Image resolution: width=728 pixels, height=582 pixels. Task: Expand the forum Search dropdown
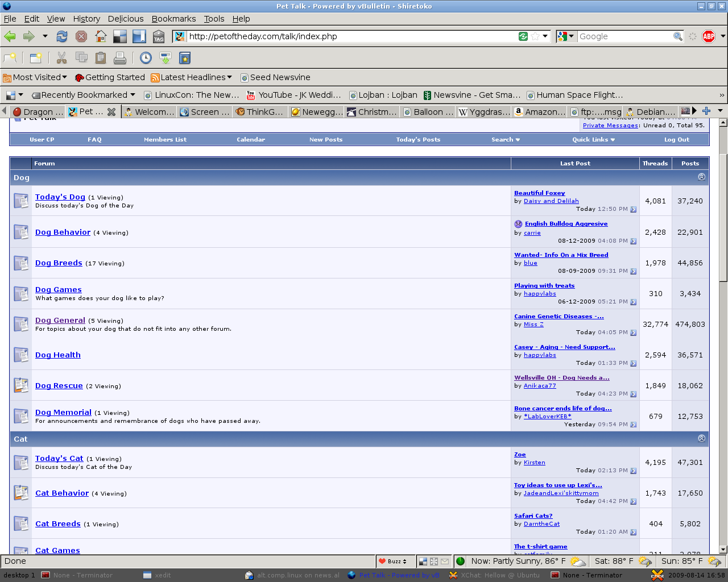[505, 140]
